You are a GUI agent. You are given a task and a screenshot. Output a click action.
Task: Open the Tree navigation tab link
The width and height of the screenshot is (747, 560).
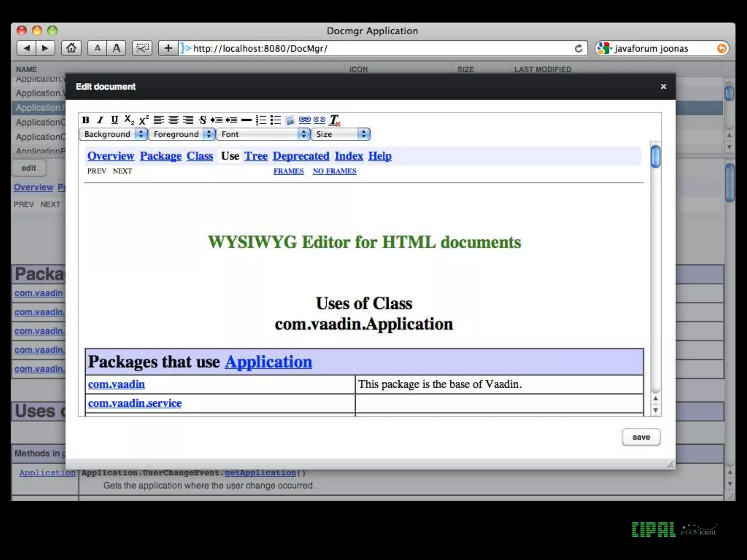point(256,156)
